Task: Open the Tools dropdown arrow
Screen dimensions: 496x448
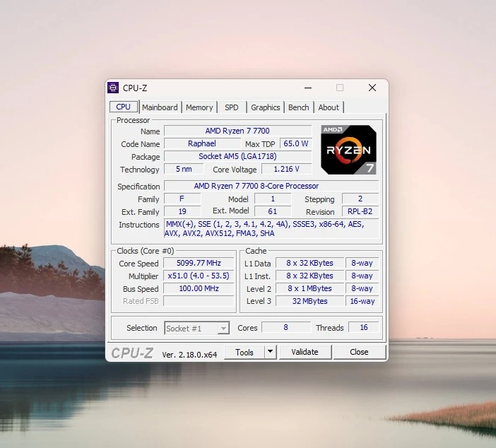Action: click(270, 352)
